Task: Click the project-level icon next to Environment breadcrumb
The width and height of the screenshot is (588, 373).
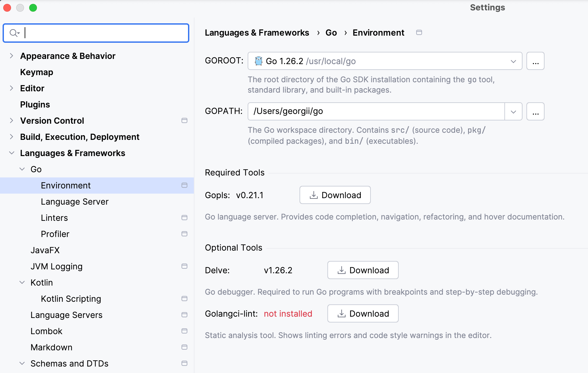Action: (419, 32)
